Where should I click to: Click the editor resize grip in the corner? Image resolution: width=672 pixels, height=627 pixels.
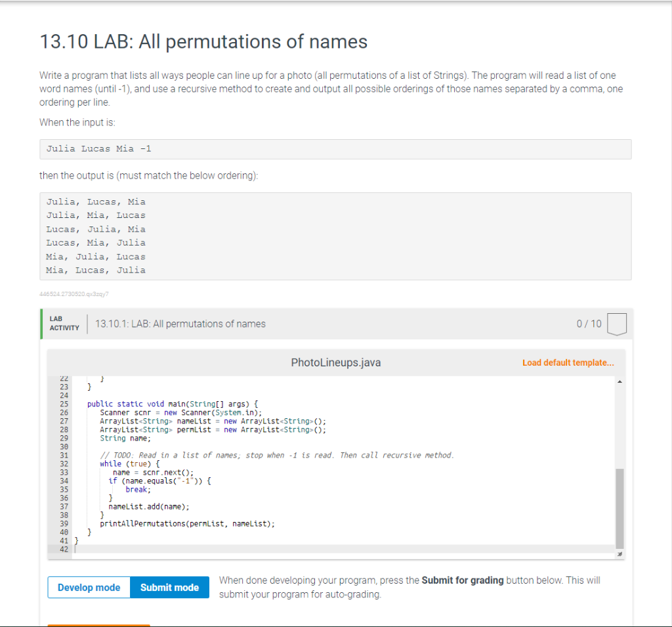point(619,555)
